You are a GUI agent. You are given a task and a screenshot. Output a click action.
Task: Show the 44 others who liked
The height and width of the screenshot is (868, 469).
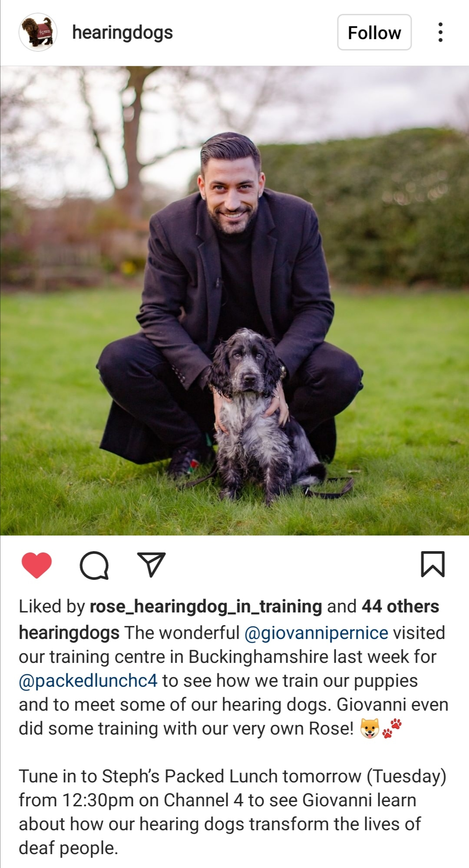400,606
